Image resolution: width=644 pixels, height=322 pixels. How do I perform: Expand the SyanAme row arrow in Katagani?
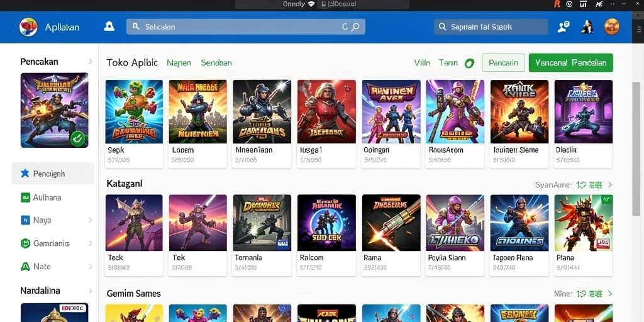610,185
